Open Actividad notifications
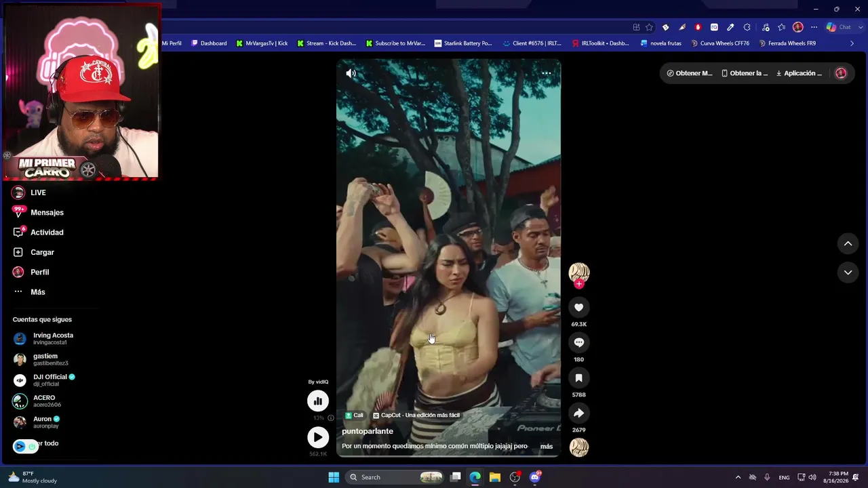The image size is (868, 488). click(x=38, y=232)
